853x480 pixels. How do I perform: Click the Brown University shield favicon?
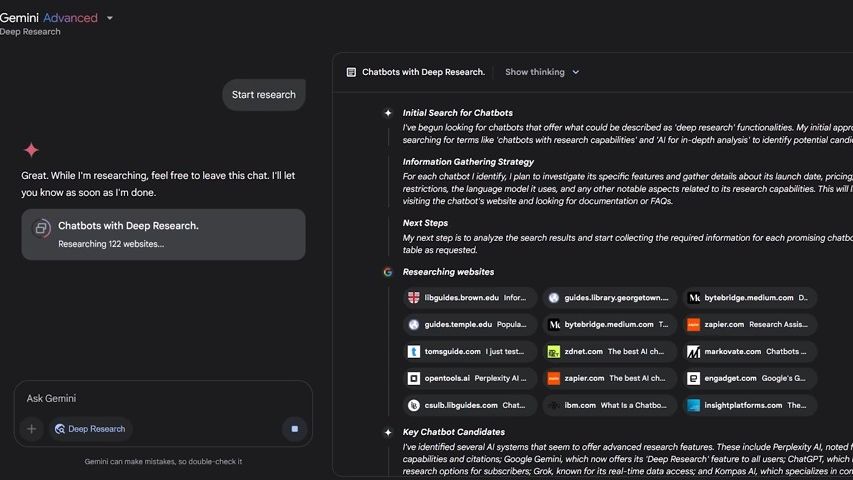(x=414, y=298)
